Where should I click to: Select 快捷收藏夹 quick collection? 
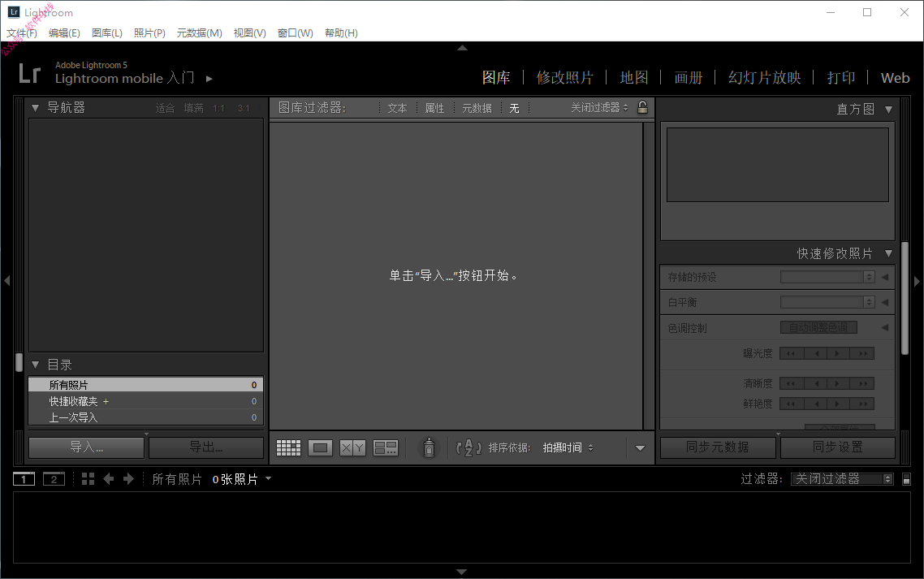pyautogui.click(x=145, y=401)
